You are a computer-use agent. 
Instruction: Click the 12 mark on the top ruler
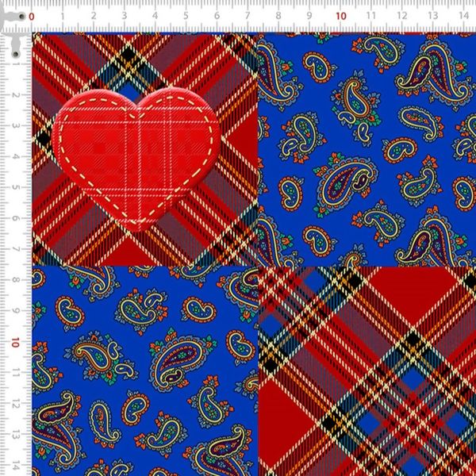(x=402, y=16)
